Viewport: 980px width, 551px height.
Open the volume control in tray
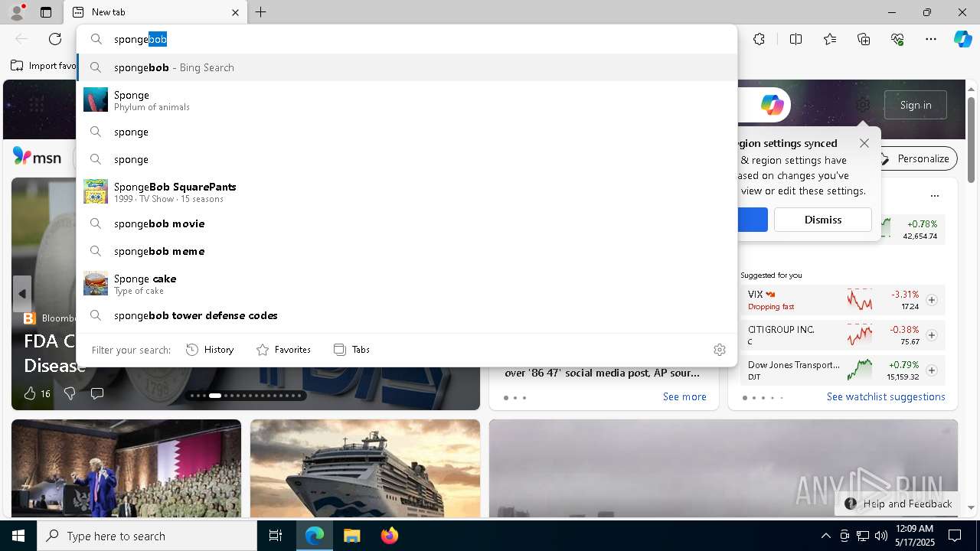(x=881, y=536)
